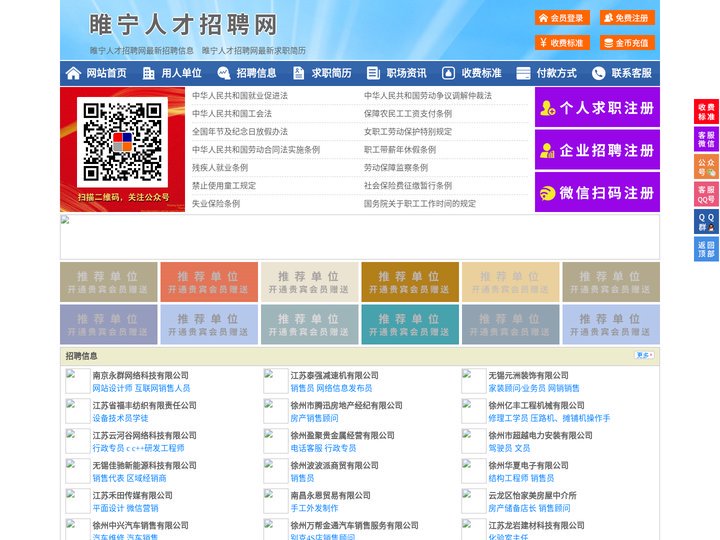This screenshot has width=720, height=540.
Task: Click the 企业招聘注册 button
Action: click(597, 150)
